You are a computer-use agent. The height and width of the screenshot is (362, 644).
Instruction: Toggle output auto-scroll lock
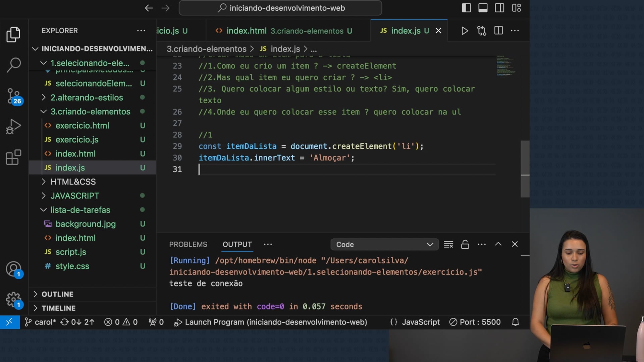(x=465, y=244)
